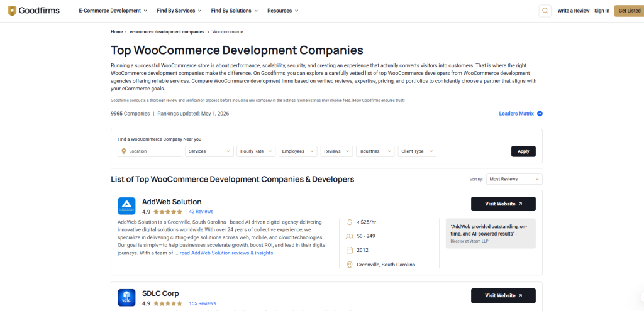Click SDLC Corp star rating

167,303
